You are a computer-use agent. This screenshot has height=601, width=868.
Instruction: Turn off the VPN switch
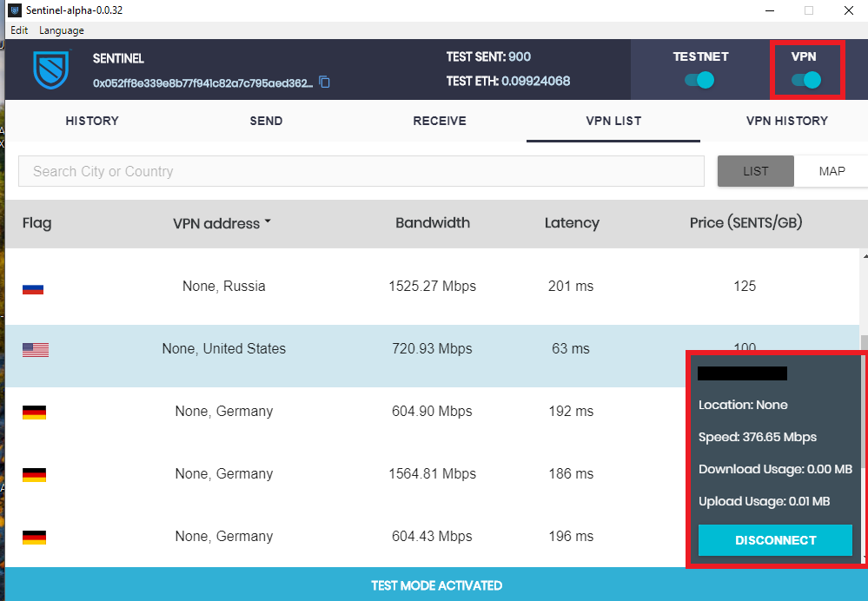click(806, 80)
